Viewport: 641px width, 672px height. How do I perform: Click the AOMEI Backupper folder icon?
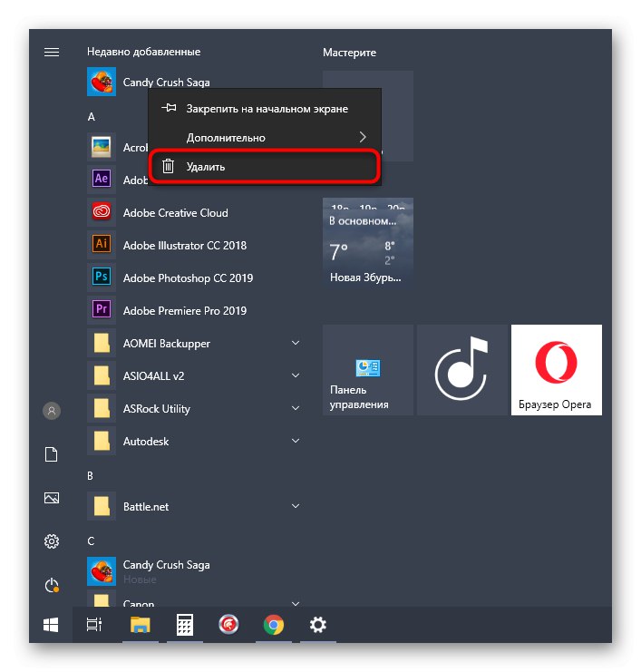click(102, 343)
